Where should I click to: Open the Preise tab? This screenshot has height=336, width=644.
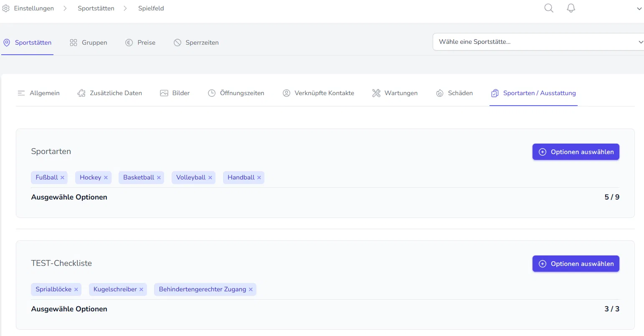141,43
